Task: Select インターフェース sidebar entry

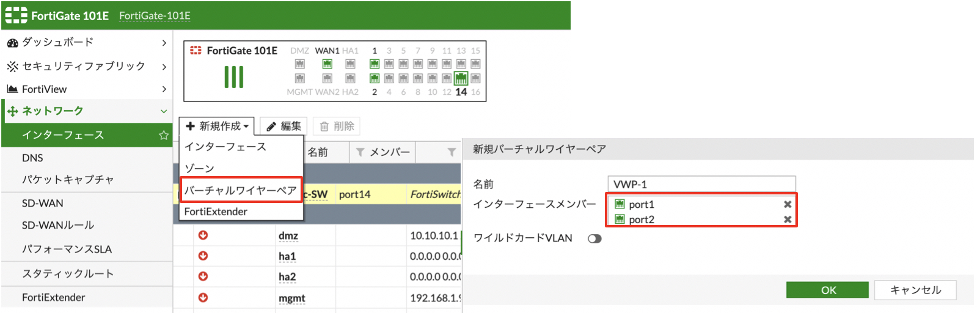Action: coord(63,135)
